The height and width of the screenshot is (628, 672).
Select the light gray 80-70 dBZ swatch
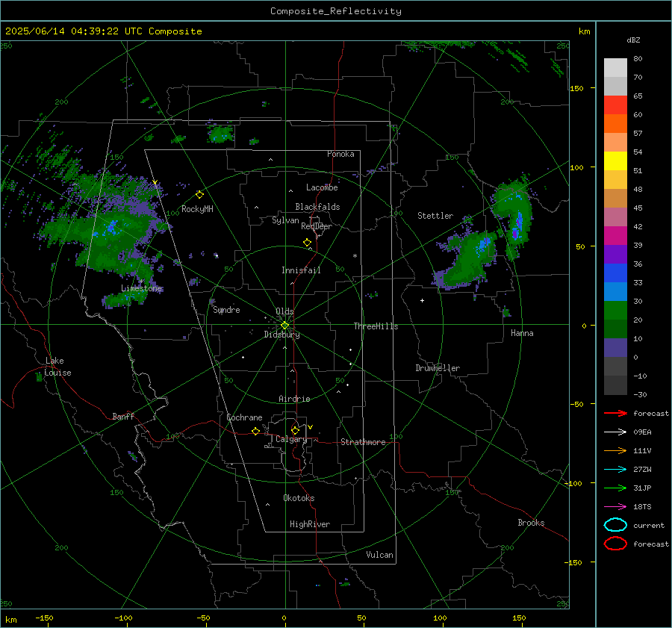tap(615, 67)
